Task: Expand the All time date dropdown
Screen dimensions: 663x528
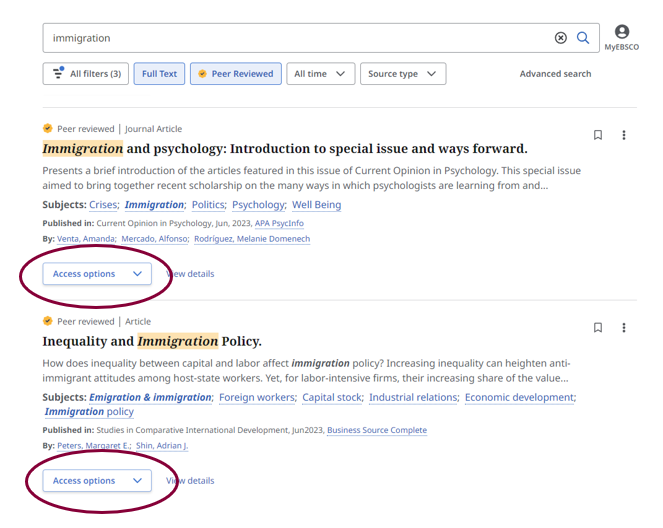Action: tap(320, 74)
